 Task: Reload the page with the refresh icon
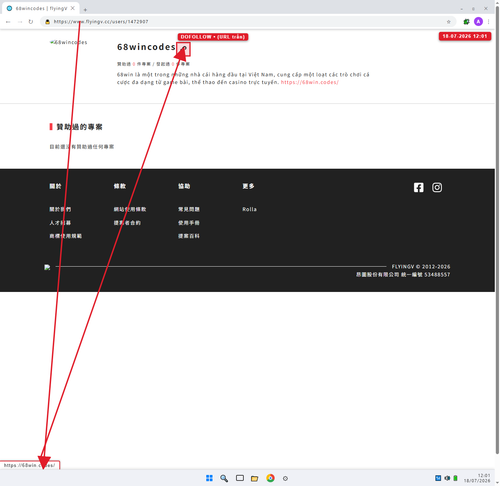point(31,22)
